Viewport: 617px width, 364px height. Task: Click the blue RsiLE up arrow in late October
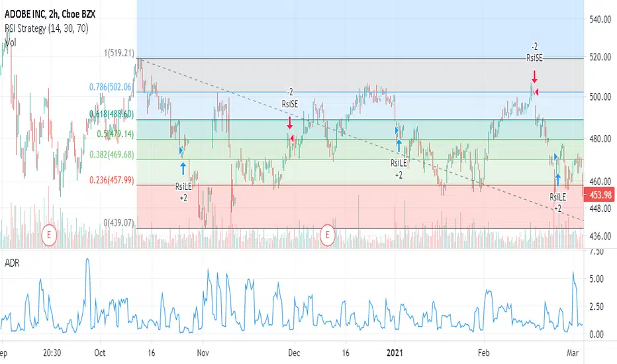click(x=183, y=168)
